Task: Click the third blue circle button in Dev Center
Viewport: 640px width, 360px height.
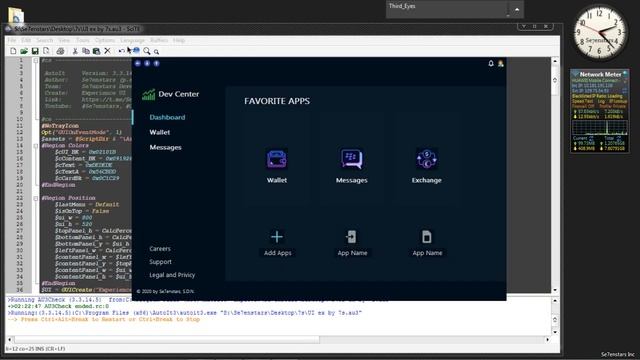Action: [156, 63]
